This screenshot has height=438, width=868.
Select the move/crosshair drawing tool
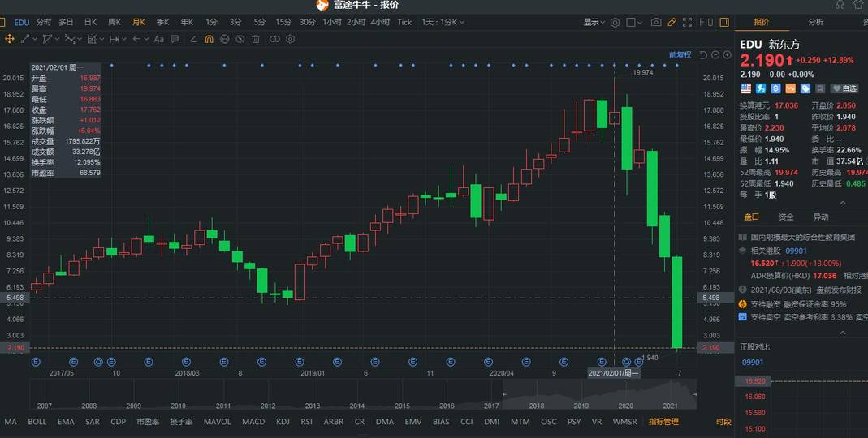click(10, 39)
